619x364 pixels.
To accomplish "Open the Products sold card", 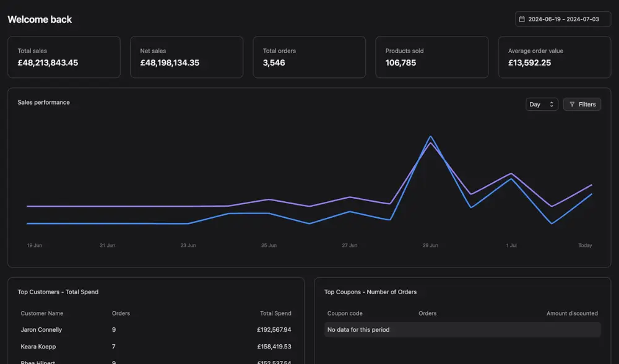I will [x=431, y=57].
